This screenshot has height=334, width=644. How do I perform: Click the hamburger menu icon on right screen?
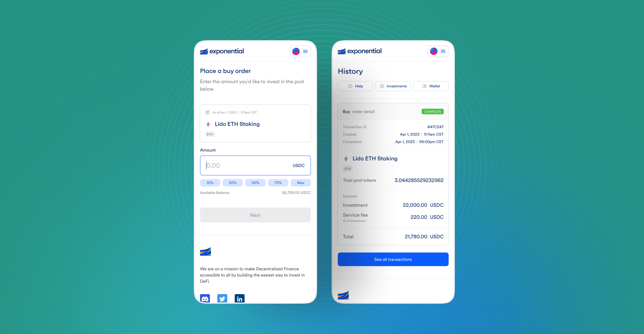point(443,51)
